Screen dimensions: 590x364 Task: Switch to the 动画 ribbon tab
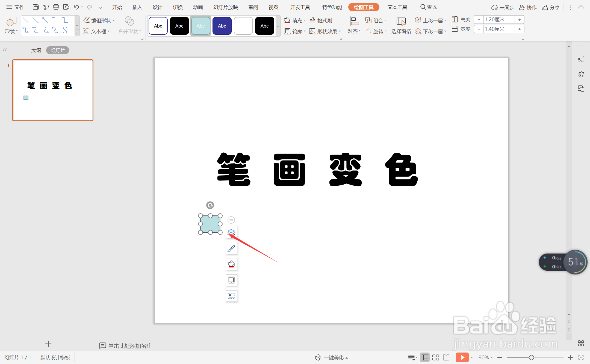pyautogui.click(x=197, y=7)
